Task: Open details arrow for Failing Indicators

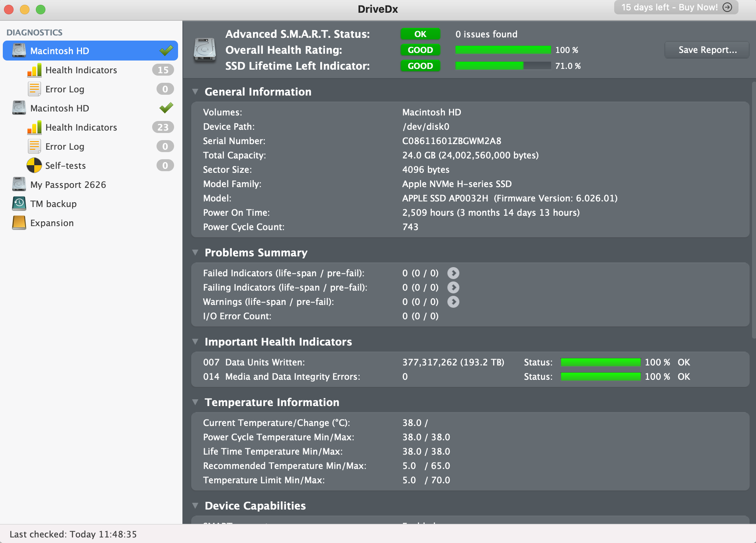Action: click(x=453, y=287)
